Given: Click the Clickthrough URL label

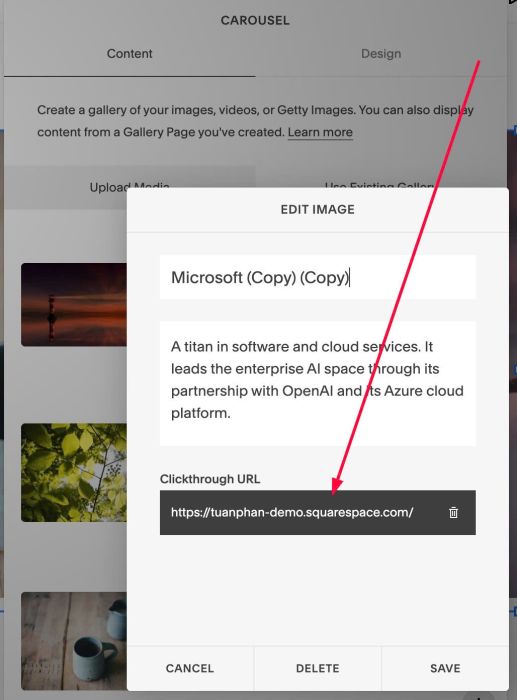Looking at the screenshot, I should 210,479.
